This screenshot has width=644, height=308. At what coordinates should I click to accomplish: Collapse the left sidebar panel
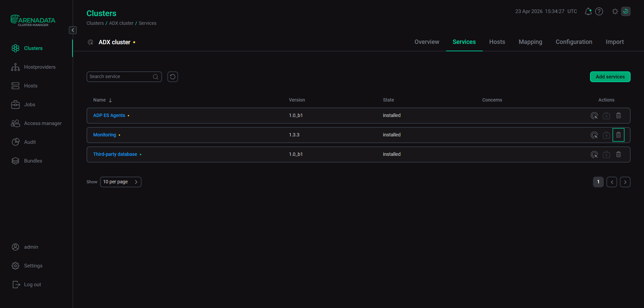coord(73,30)
